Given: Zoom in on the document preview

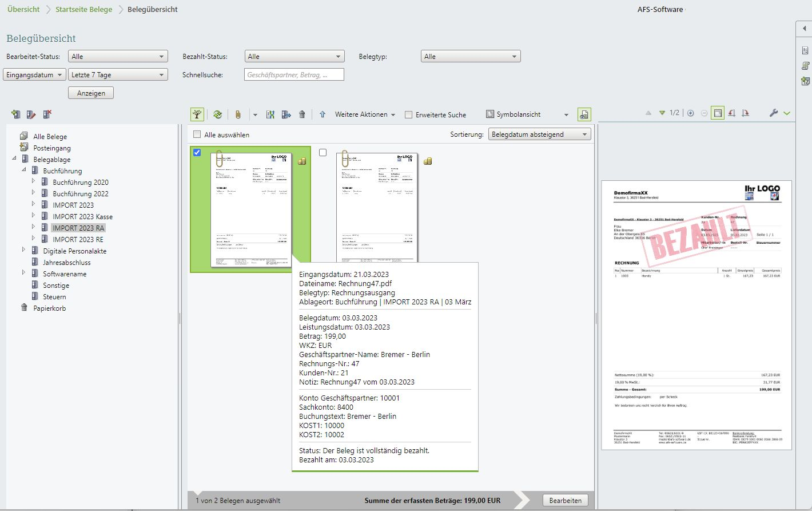Looking at the screenshot, I should pos(691,113).
